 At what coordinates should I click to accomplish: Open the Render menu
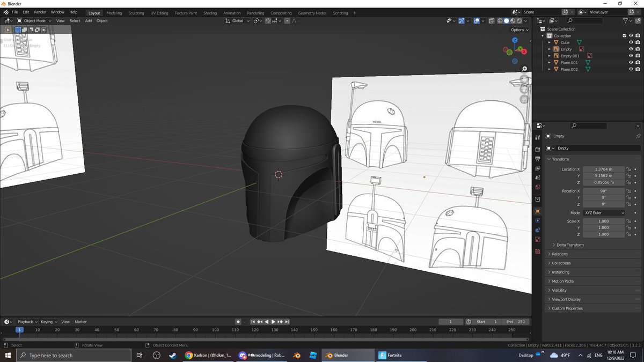(x=40, y=12)
